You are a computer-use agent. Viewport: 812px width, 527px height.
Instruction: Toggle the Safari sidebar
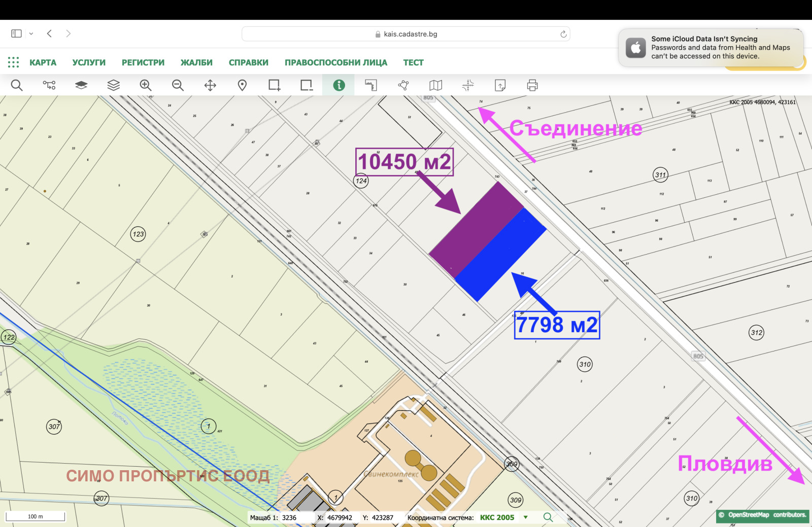(16, 33)
